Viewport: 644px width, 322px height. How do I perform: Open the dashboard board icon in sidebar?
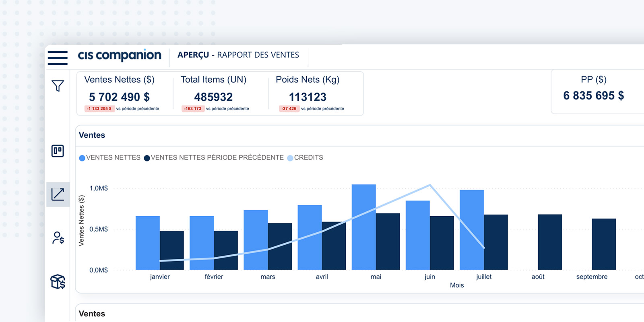[x=58, y=151]
